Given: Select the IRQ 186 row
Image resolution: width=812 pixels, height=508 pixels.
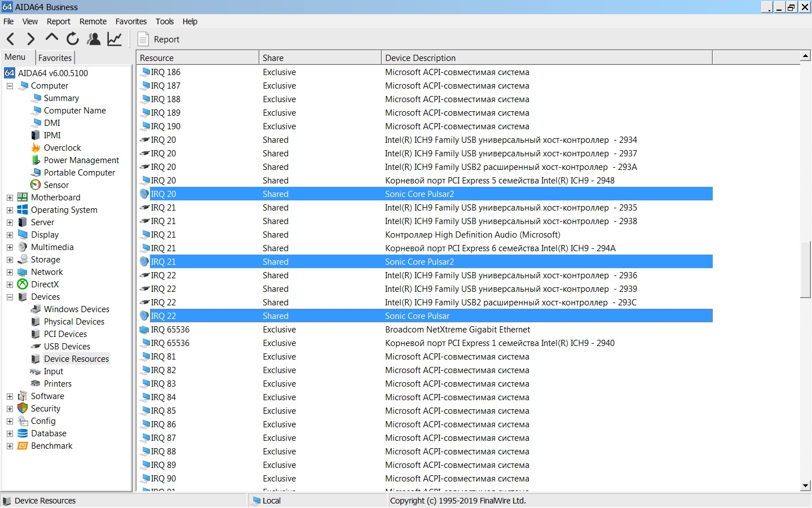Looking at the screenshot, I should [x=426, y=72].
